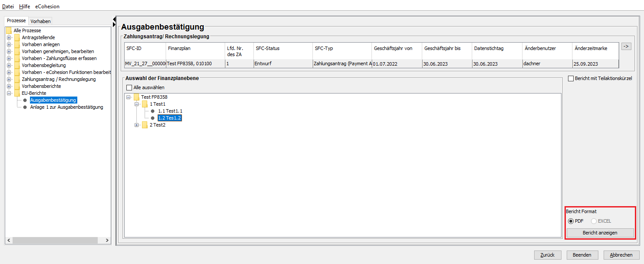Collapse the Test FP8358 root node

pyautogui.click(x=129, y=97)
